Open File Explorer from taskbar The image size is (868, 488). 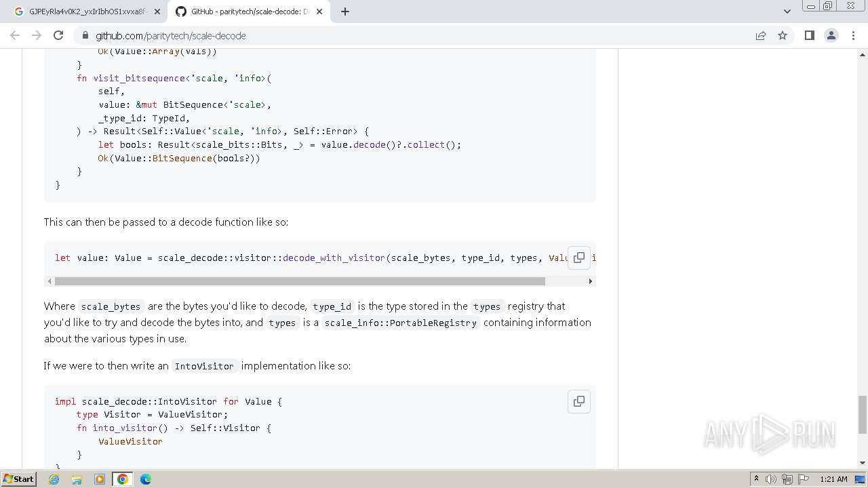coord(77,479)
